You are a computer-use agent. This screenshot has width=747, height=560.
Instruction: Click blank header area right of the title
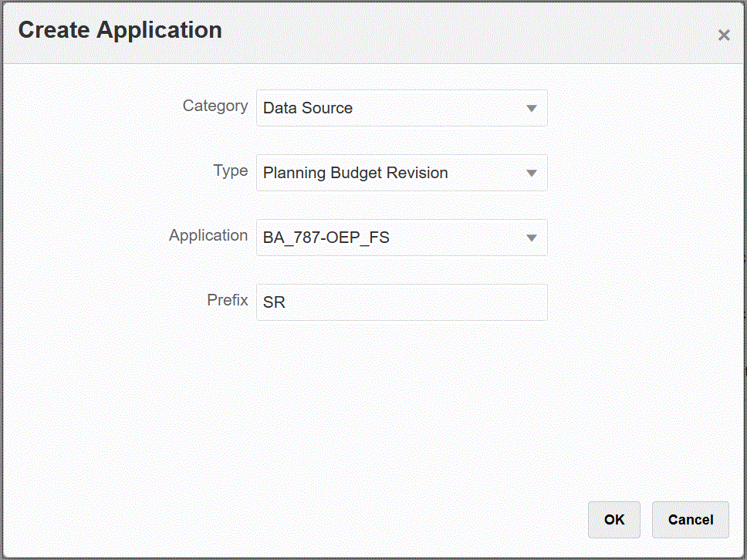463,32
